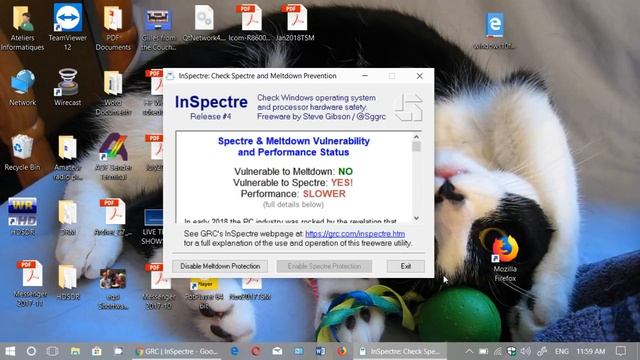The height and width of the screenshot is (360, 640).
Task: Open Firefox from the taskbar
Action: point(342,351)
